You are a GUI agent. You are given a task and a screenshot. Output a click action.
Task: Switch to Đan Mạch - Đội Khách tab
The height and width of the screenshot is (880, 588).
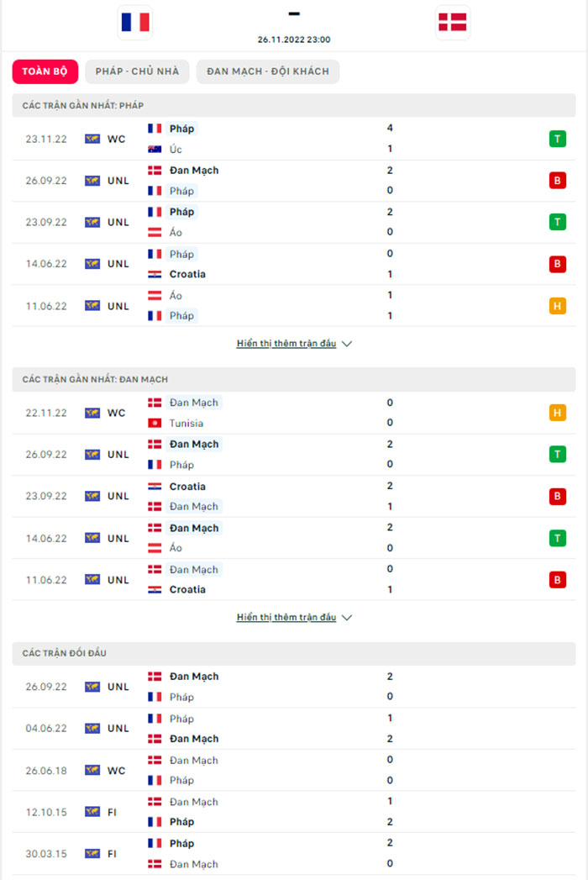268,71
